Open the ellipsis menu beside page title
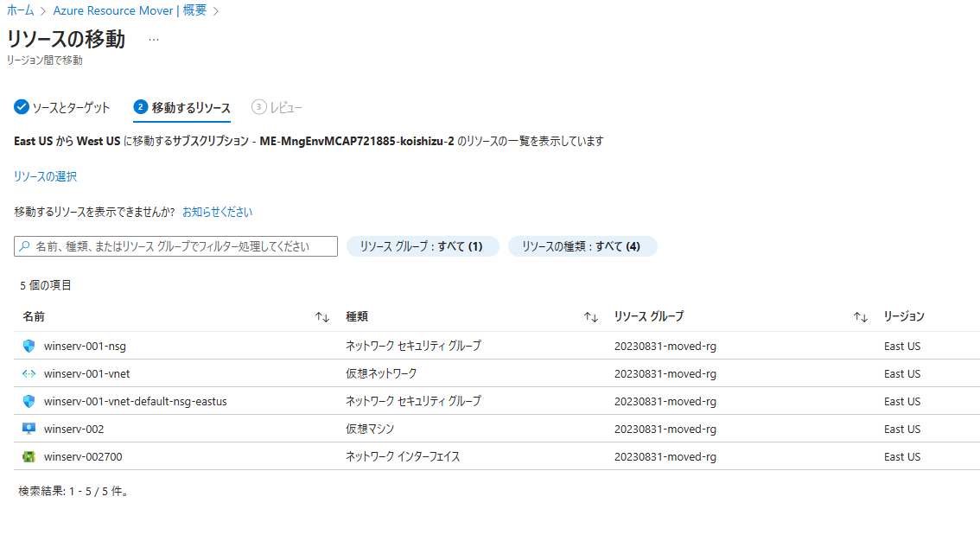Viewport: 980px width, 541px height. pyautogui.click(x=154, y=40)
